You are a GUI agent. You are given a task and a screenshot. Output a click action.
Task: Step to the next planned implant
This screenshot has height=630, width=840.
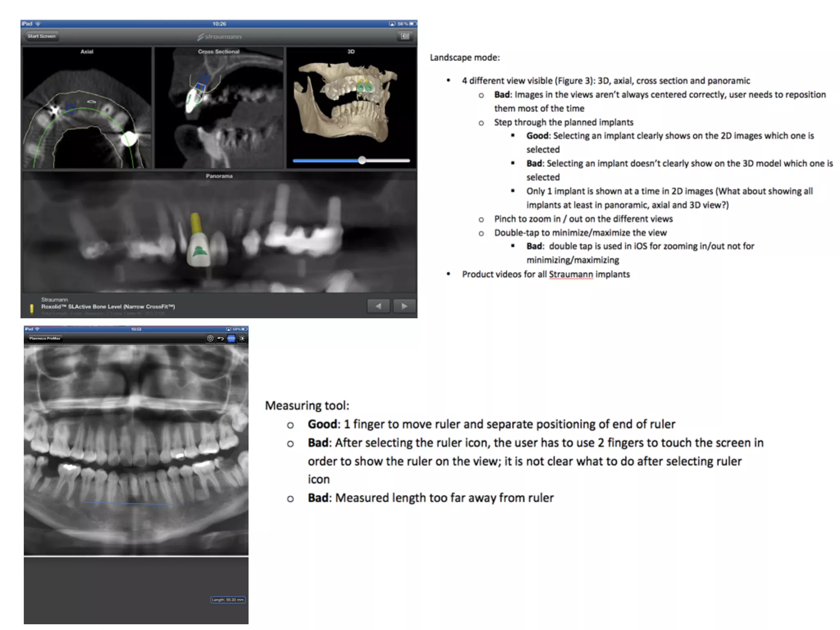point(404,306)
